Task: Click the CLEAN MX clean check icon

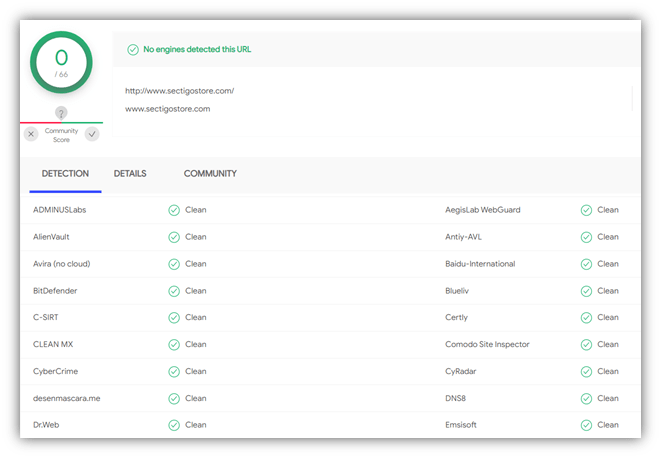Action: [174, 345]
